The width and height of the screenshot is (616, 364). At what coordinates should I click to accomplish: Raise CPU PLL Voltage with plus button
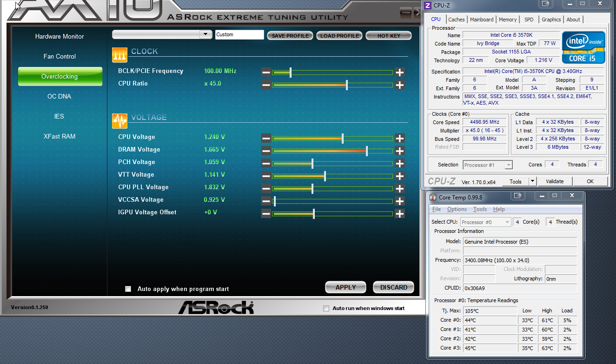[x=399, y=189]
